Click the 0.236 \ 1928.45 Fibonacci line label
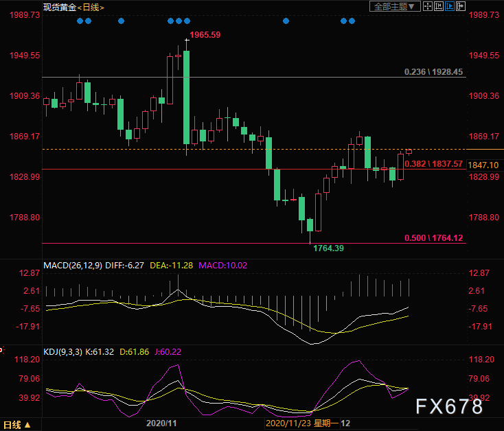Screen dimensions: 504x431 (433, 72)
